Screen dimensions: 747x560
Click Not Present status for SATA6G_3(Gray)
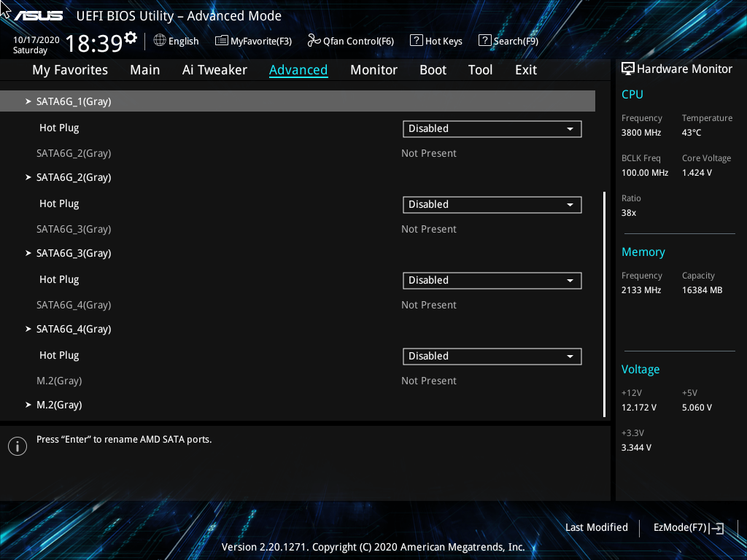(429, 229)
